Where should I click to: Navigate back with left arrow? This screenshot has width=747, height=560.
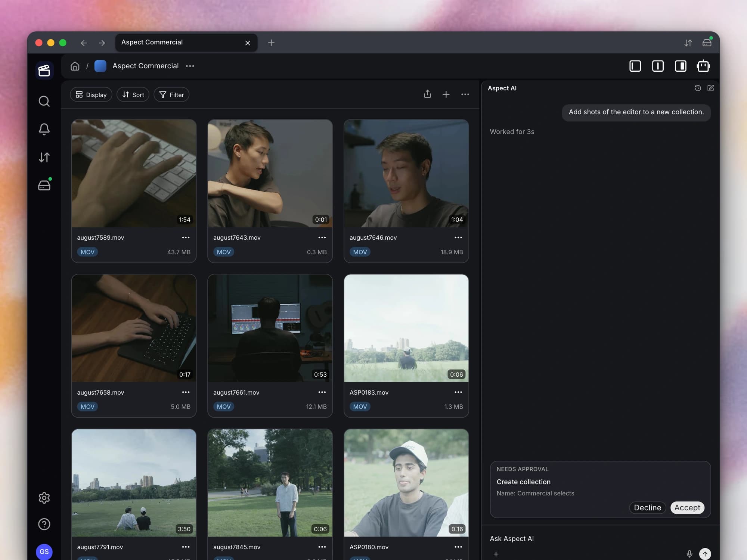84,43
